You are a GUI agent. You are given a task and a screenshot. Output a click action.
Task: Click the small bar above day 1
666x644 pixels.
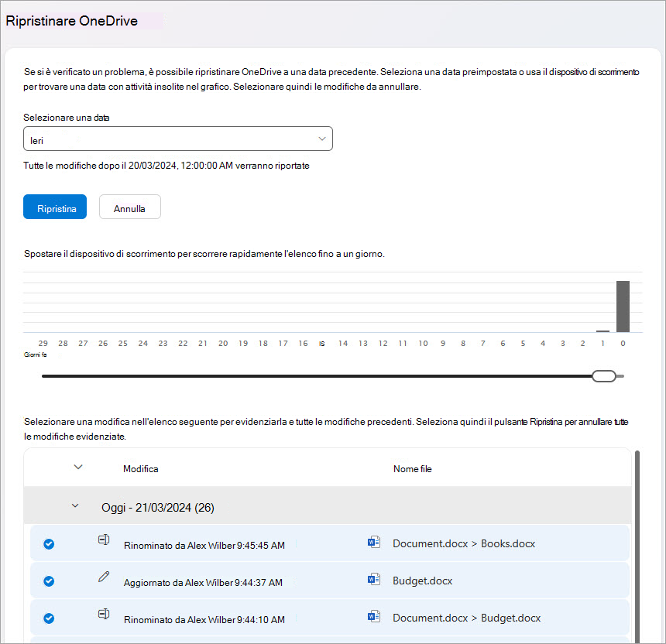tap(602, 331)
